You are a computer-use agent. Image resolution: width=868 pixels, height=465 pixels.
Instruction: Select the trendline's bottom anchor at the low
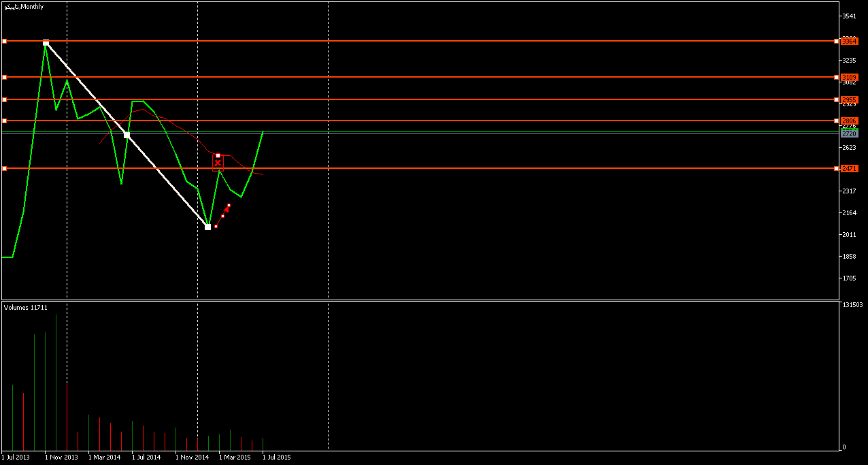pyautogui.click(x=207, y=227)
